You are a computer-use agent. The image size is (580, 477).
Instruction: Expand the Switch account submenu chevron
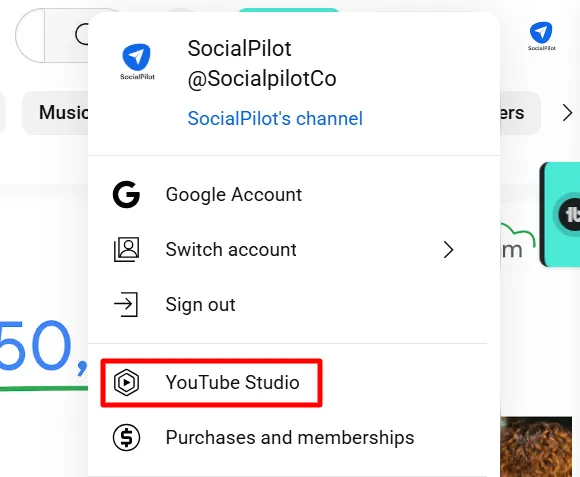coord(448,250)
